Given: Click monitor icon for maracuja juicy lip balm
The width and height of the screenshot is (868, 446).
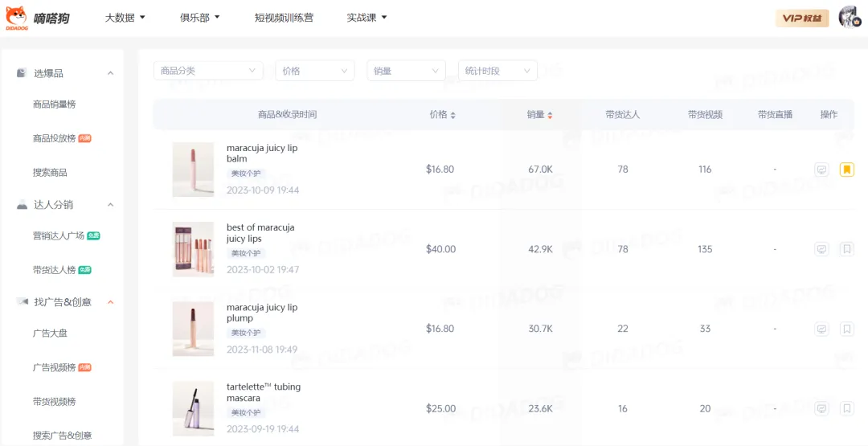Looking at the screenshot, I should pos(822,170).
